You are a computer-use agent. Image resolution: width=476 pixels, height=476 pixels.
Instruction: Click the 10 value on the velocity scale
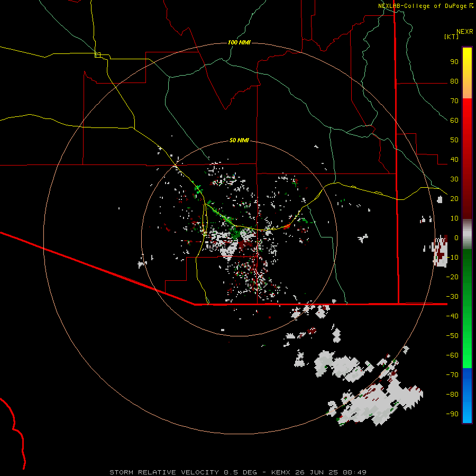[454, 218]
